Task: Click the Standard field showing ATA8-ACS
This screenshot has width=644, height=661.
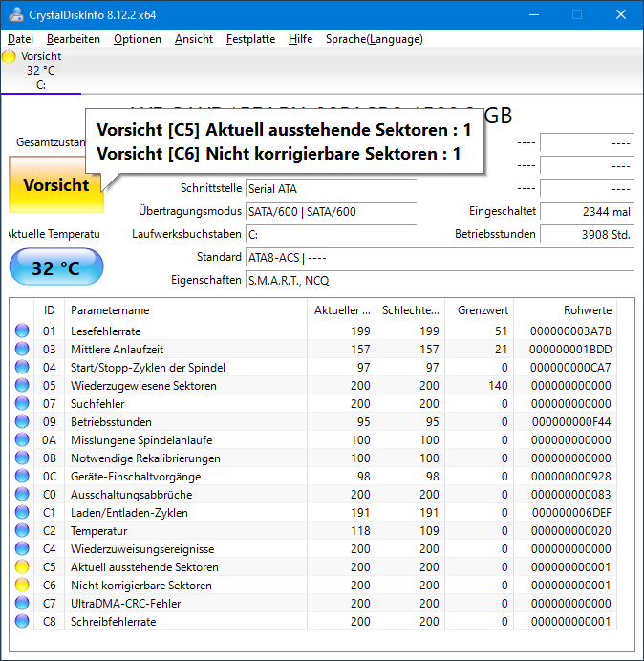Action: [x=440, y=258]
